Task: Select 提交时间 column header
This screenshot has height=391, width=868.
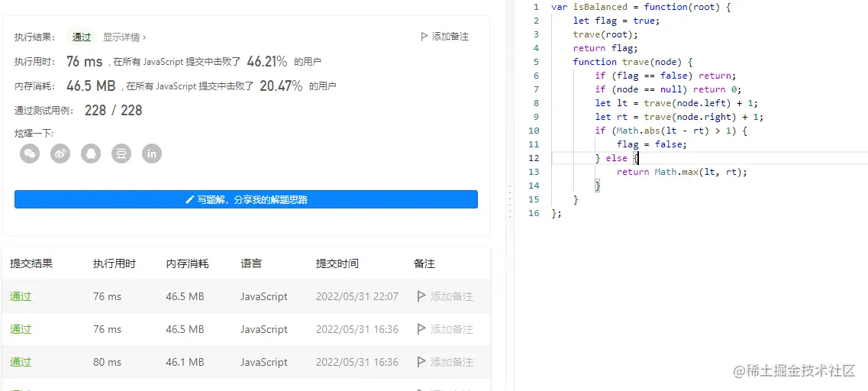Action: 337,263
